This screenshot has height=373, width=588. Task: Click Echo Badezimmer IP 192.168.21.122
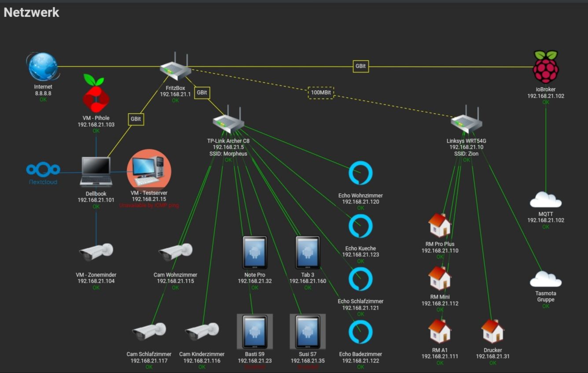point(360,361)
